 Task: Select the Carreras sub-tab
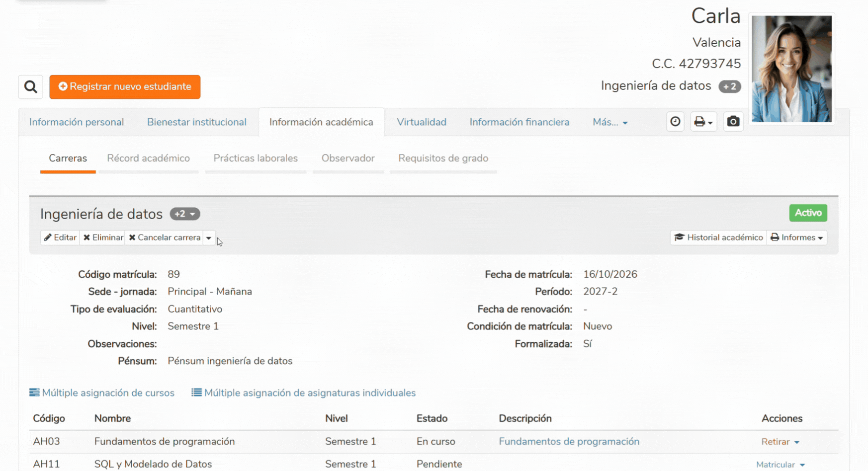pyautogui.click(x=68, y=158)
